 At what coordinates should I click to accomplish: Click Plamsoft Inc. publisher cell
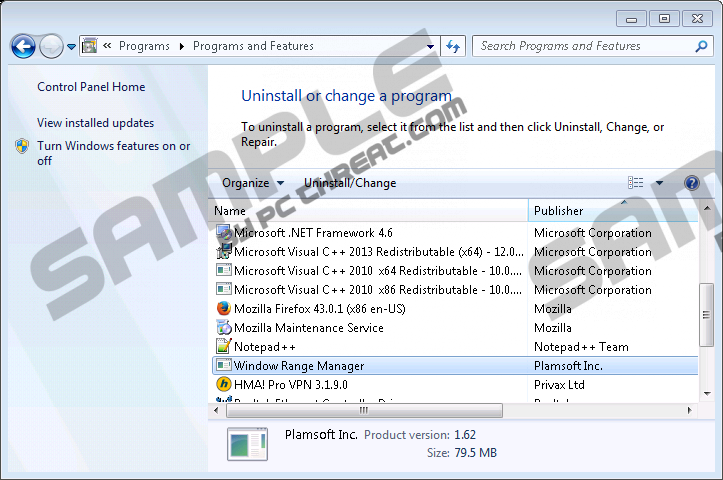coord(568,366)
